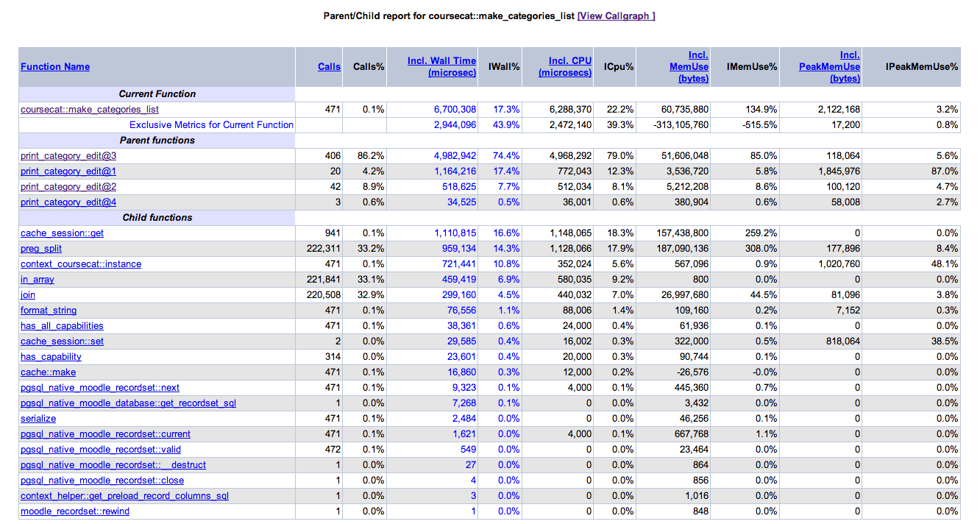980x524 pixels.
Task: Select wall time value 959,134
Action: (x=458, y=248)
